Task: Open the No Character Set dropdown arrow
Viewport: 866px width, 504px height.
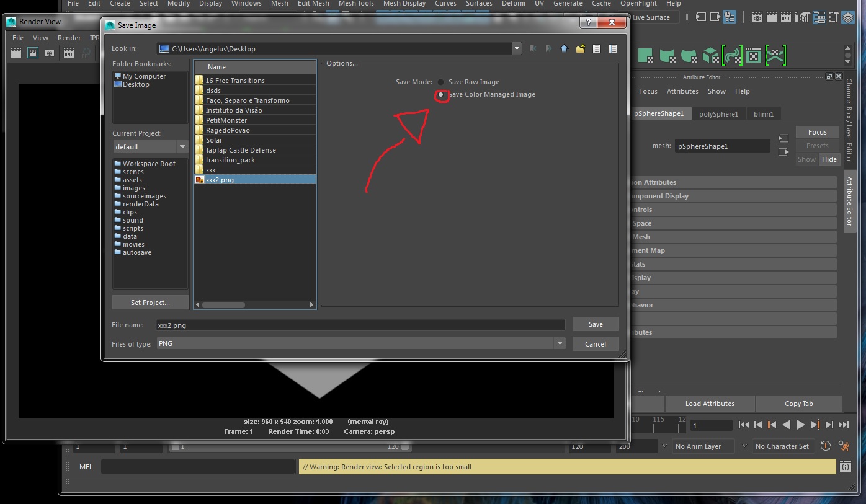Action: (744, 446)
